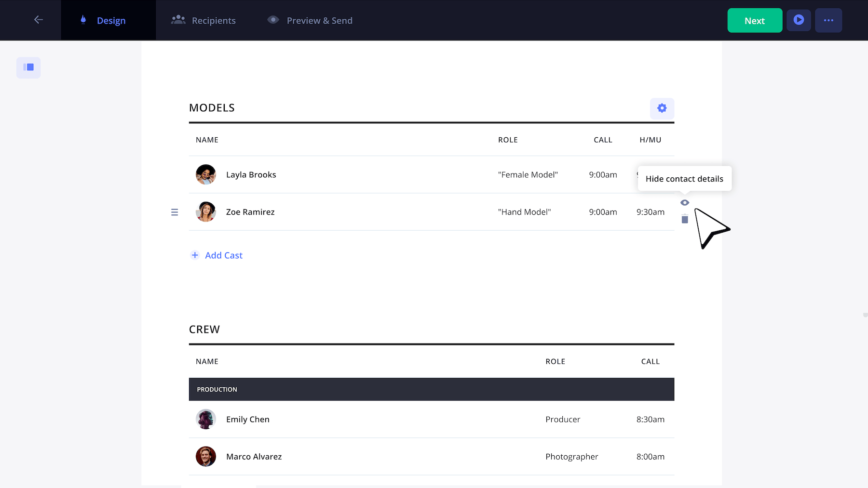Click Marco Alvarez avatar

point(206,456)
